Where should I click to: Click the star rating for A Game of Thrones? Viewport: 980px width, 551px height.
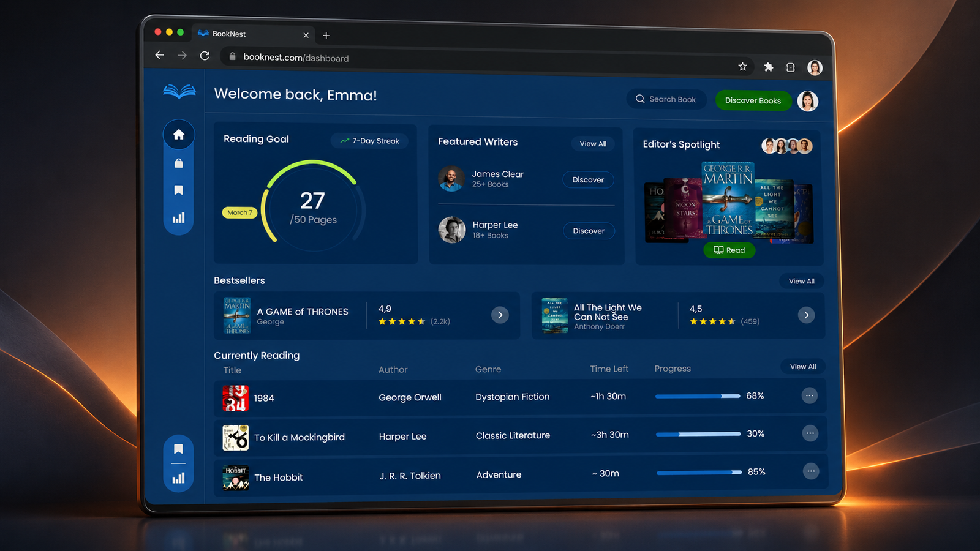click(x=402, y=321)
